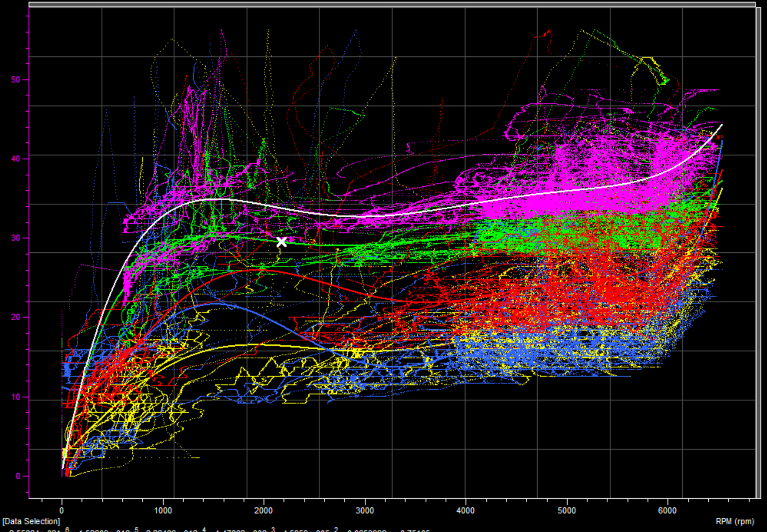The height and width of the screenshot is (532, 767).
Task: Click the 1000 tick on RPM axis
Action: coord(163,511)
